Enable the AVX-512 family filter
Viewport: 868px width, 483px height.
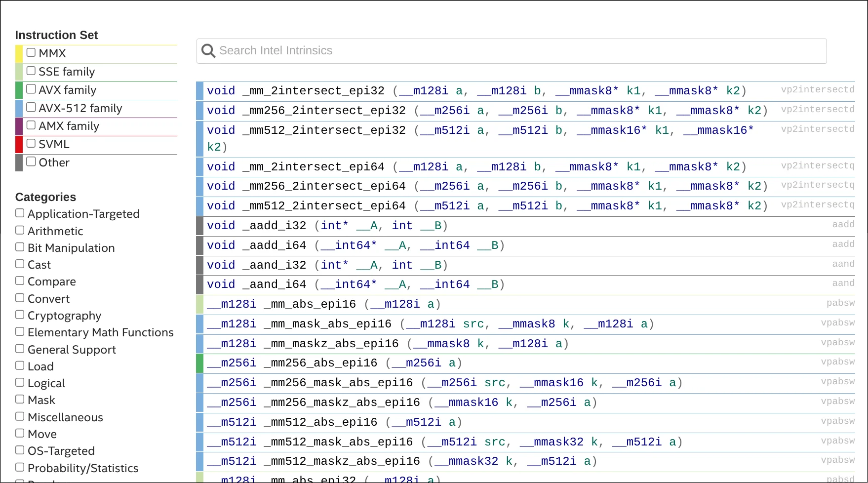[31, 107]
